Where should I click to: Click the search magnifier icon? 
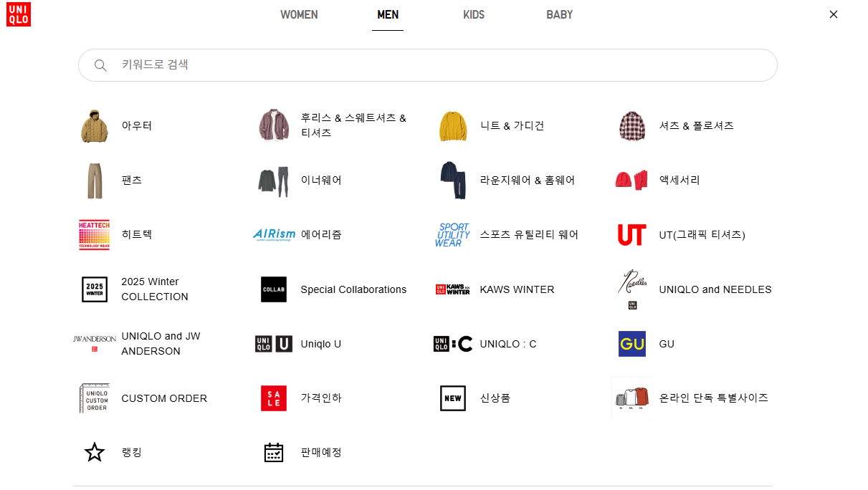[100, 65]
